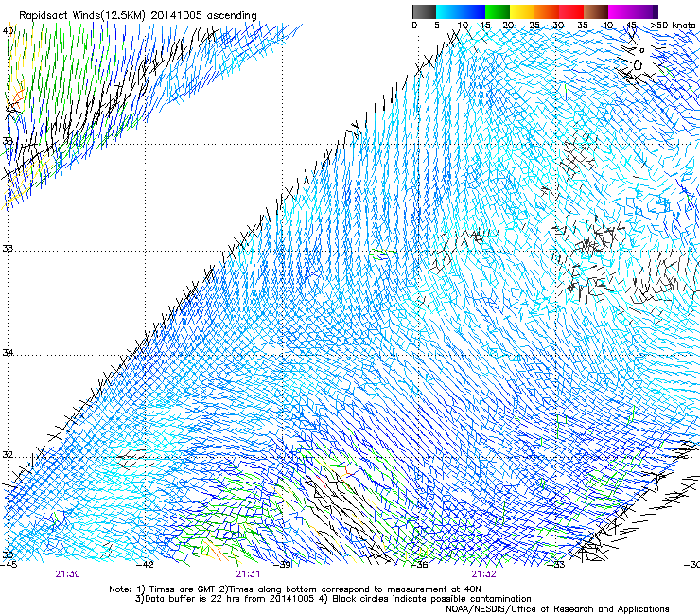700x615 pixels.
Task: Click the purple '21:32' time label
Action: click(x=484, y=574)
